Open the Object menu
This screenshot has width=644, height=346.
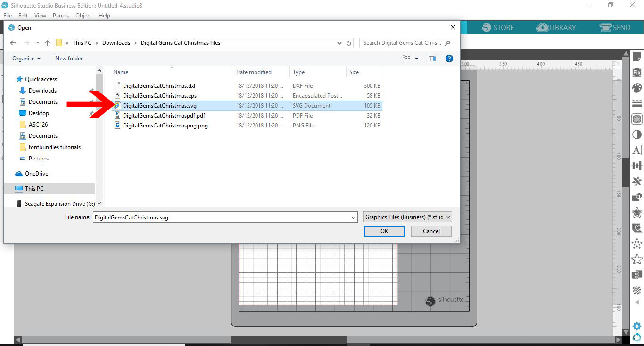tap(84, 16)
